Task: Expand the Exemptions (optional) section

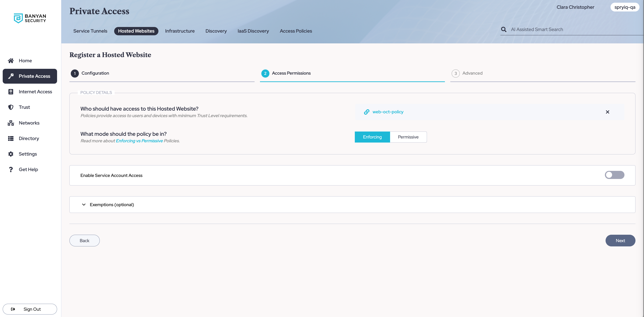Action: coord(84,204)
